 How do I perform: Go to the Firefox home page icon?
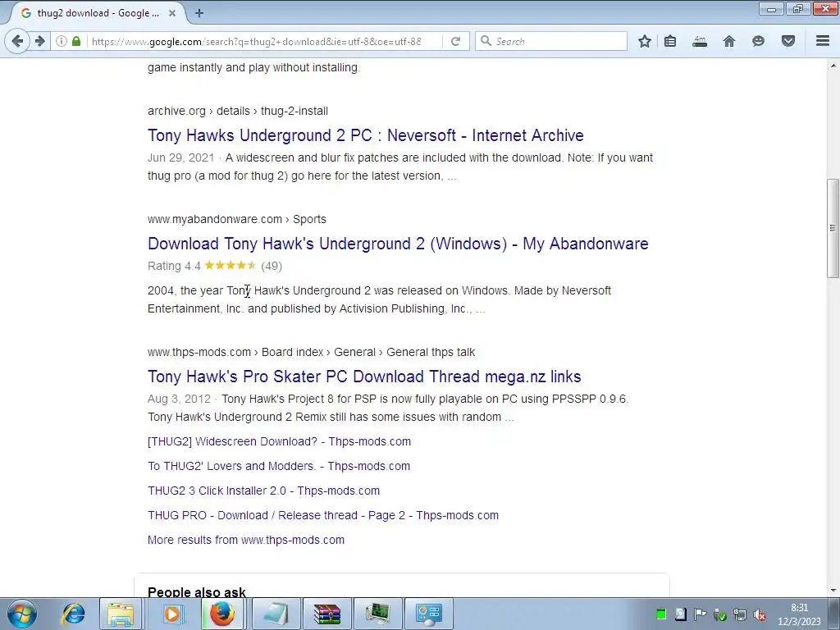coord(729,41)
